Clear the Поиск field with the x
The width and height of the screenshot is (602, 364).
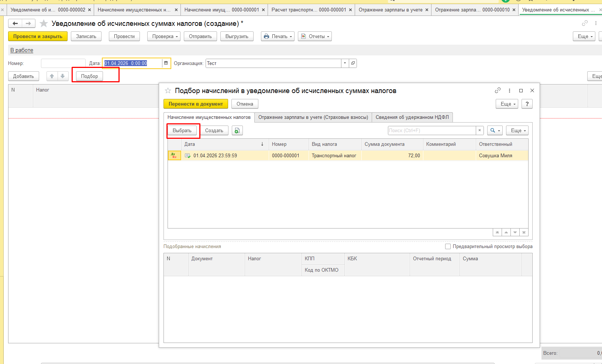[x=479, y=130]
